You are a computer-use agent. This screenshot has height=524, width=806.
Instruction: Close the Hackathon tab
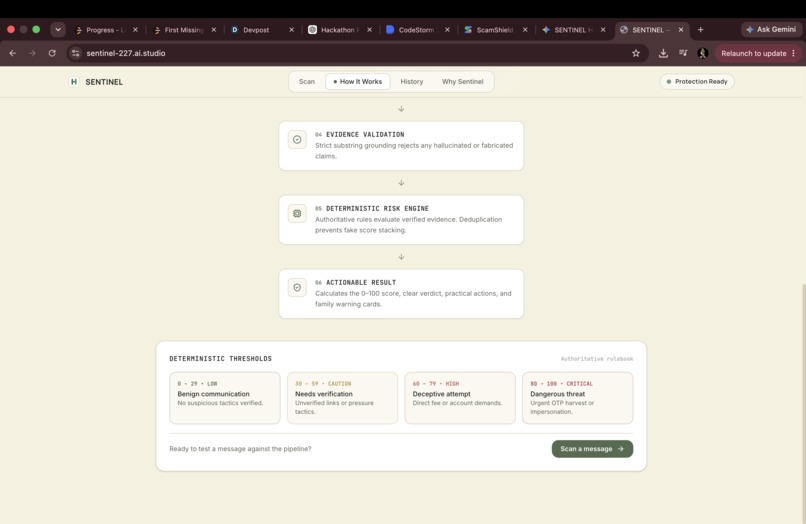[369, 30]
